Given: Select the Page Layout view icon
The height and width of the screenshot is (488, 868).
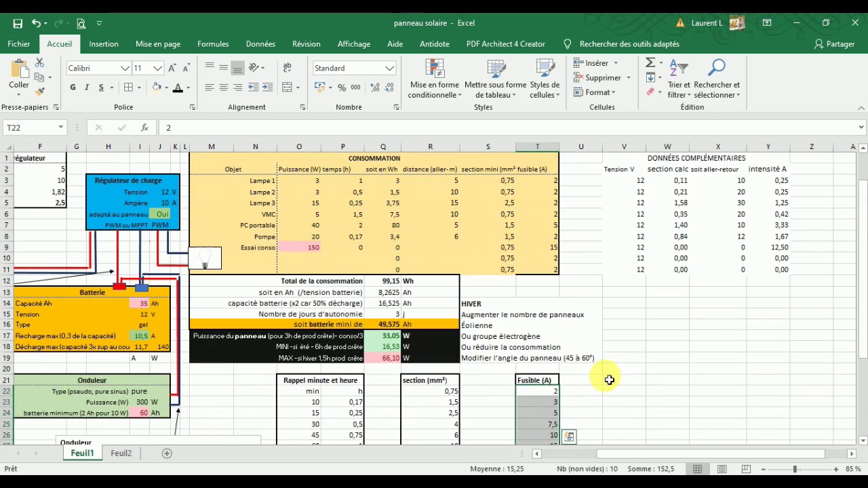Looking at the screenshot, I should click(722, 468).
